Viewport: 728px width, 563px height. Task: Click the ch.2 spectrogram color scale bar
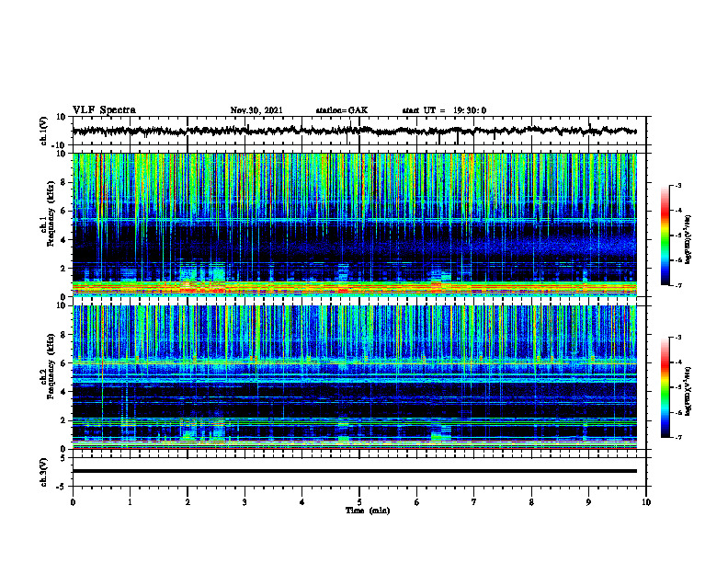(x=665, y=387)
